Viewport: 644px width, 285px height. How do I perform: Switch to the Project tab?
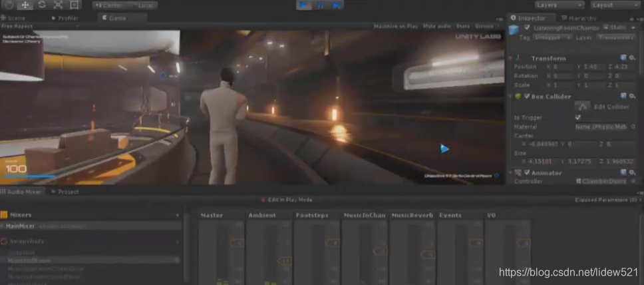click(65, 192)
